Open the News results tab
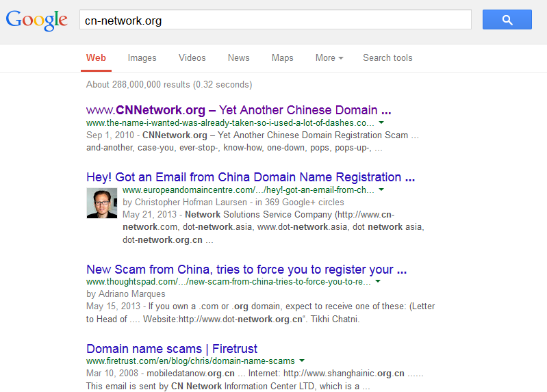The height and width of the screenshot is (392, 547). [238, 58]
